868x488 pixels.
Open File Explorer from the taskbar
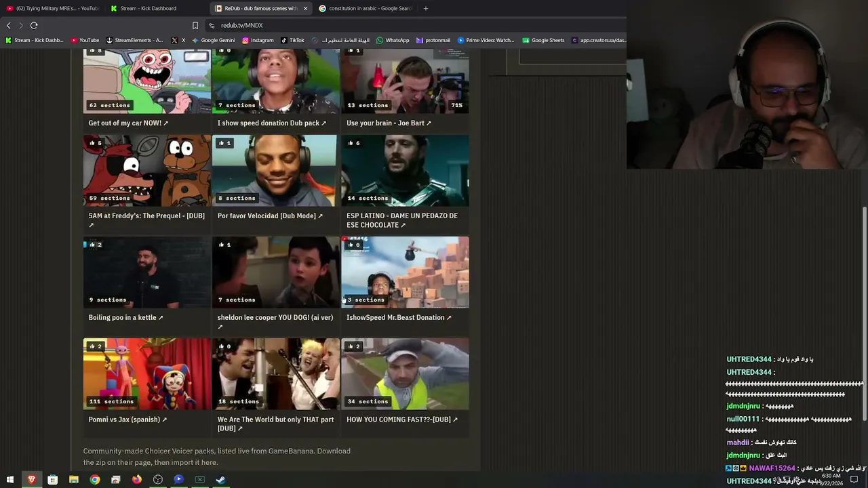pyautogui.click(x=73, y=480)
